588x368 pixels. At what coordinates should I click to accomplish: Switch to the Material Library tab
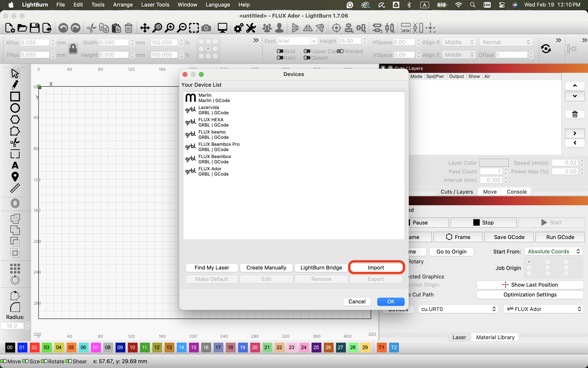495,337
